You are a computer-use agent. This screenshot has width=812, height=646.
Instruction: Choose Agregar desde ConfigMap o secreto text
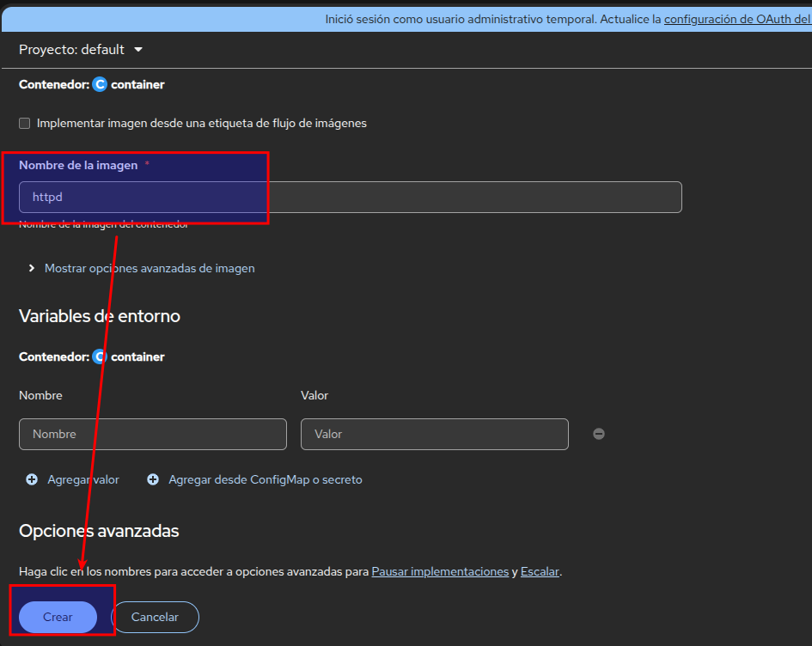click(x=265, y=480)
